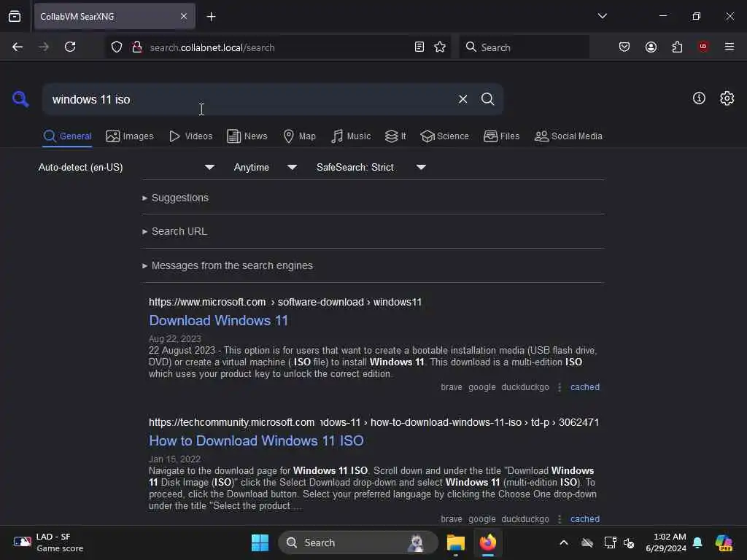Switch to the Science category
747x560 pixels.
pos(444,136)
